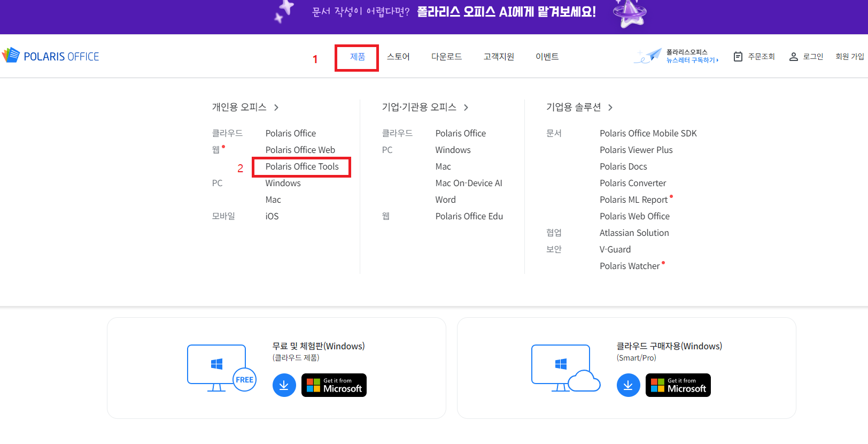Select Windows under enterprise PC
Screen dimensions: 868x444
[453, 150]
